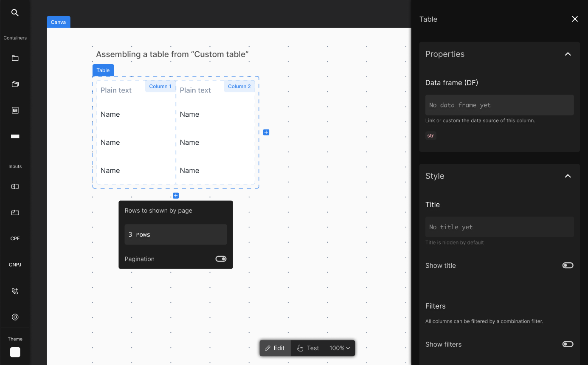This screenshot has width=588, height=365.
Task: Select the single folder container icon
Action: pos(15,58)
